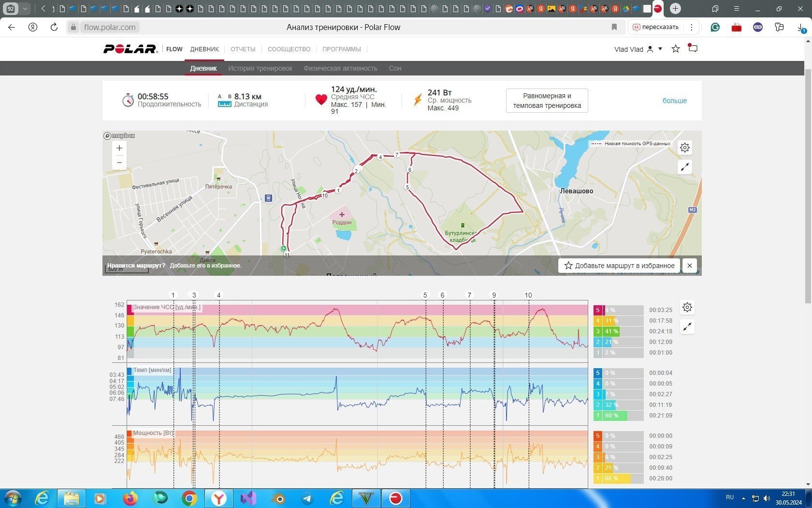Image resolution: width=812 pixels, height=508 pixels.
Task: Click power zone 1 yellow swatch
Action: (597, 478)
